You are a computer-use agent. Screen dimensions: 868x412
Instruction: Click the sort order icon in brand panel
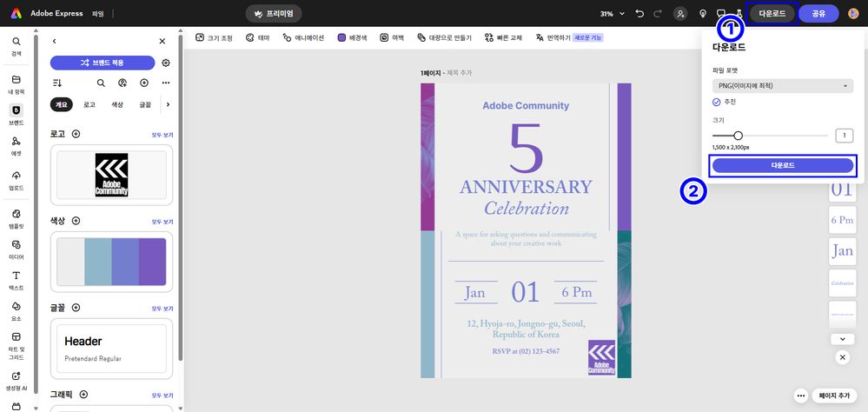(57, 83)
